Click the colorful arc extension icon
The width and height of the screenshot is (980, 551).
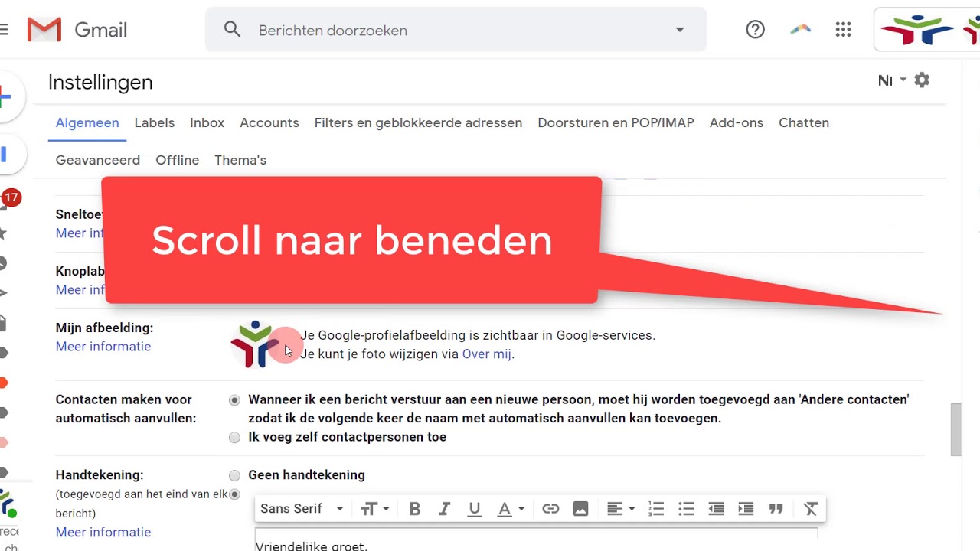tap(800, 30)
